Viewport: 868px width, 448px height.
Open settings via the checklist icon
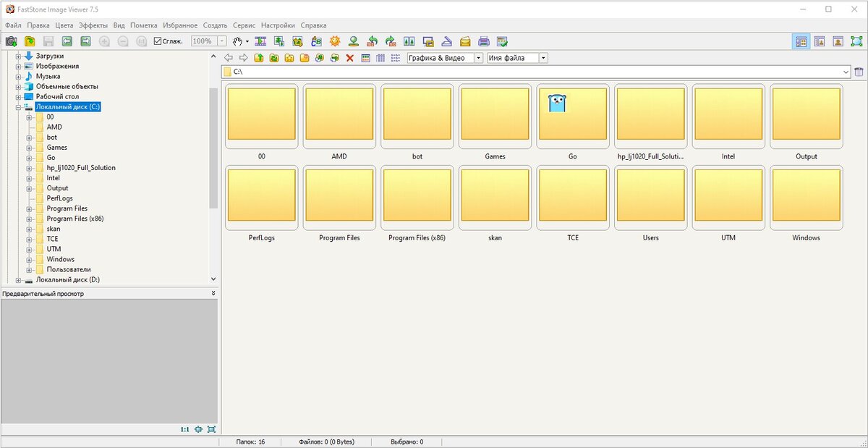[x=503, y=41]
